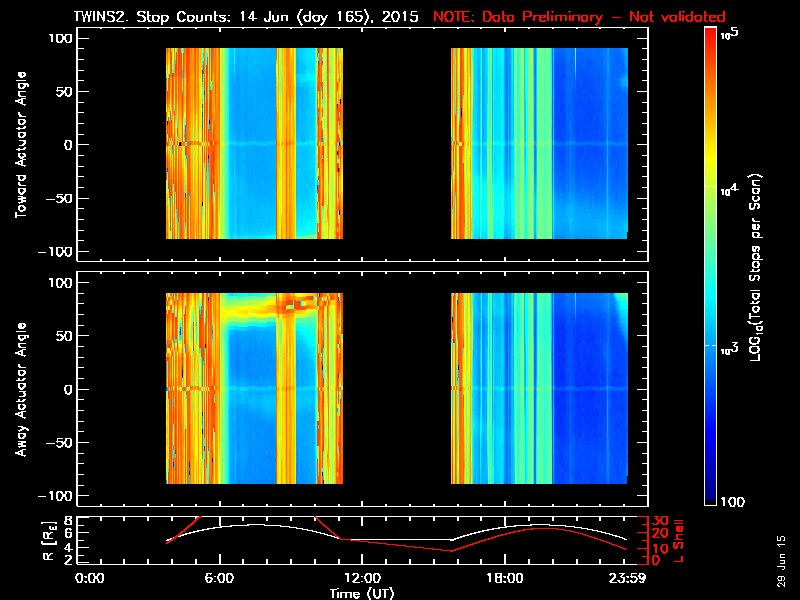This screenshot has width=800, height=600.
Task: Click the 18:00 time axis label
Action: [x=505, y=579]
